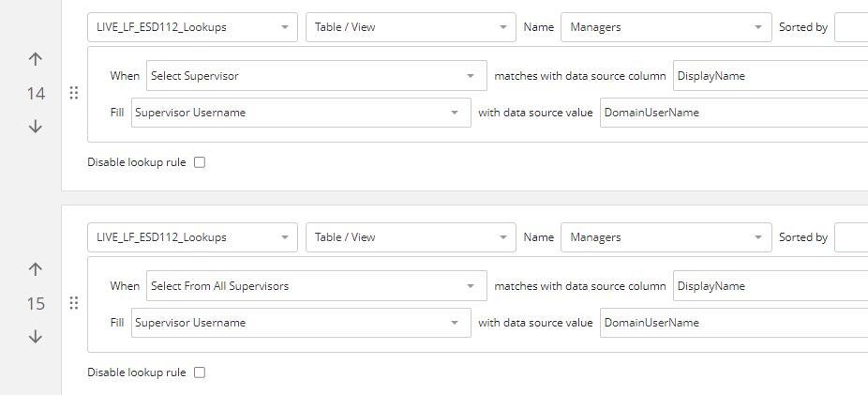Click rule 14 DisplayName data source column field

771,76
